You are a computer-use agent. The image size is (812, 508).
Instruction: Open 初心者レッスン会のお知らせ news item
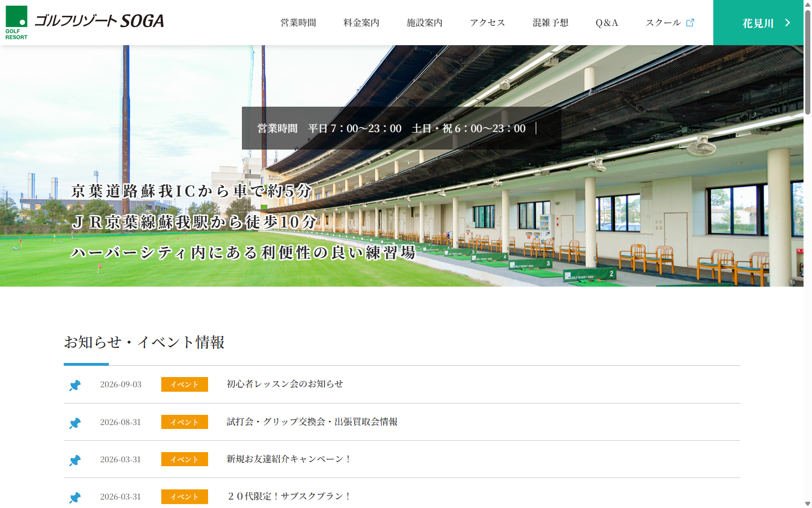point(285,384)
